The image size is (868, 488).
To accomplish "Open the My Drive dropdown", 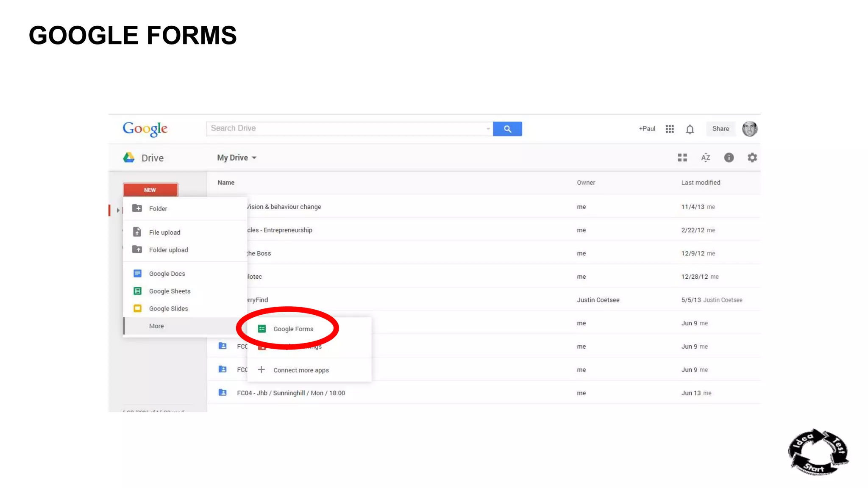I will click(237, 158).
